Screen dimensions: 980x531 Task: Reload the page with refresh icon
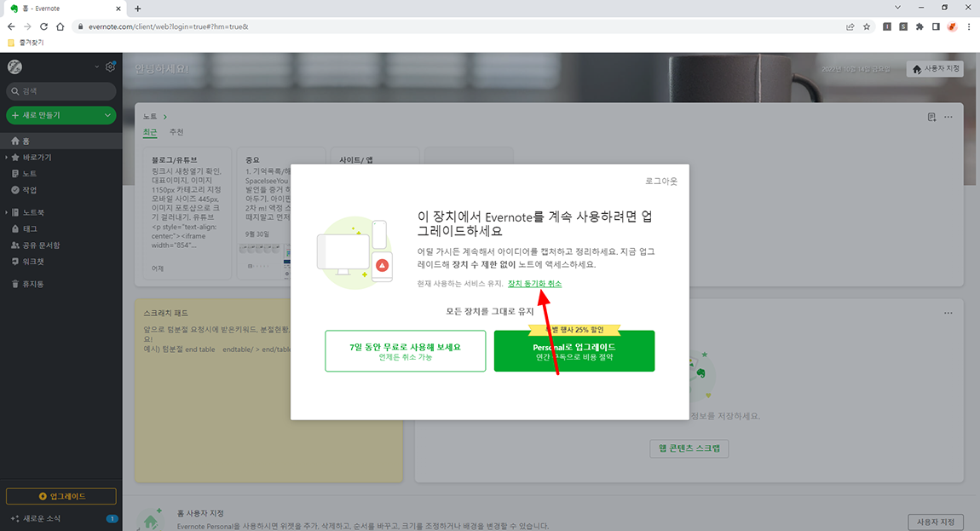tap(43, 27)
